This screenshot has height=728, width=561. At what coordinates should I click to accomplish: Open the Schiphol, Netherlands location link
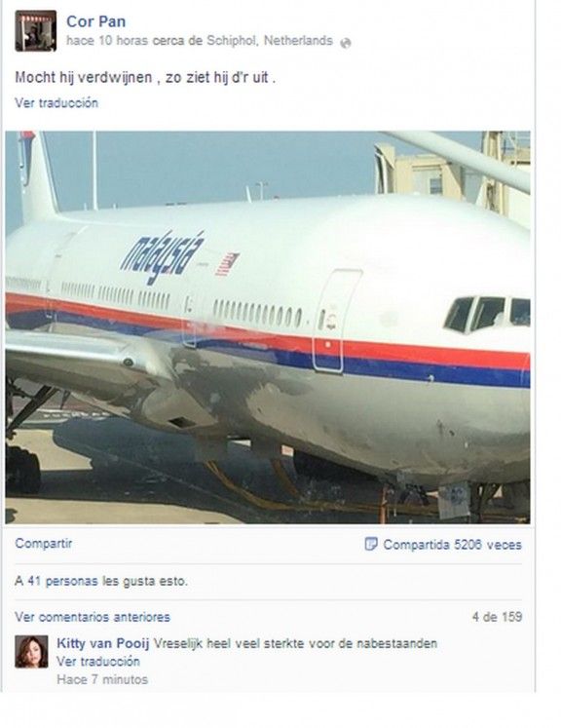point(270,41)
